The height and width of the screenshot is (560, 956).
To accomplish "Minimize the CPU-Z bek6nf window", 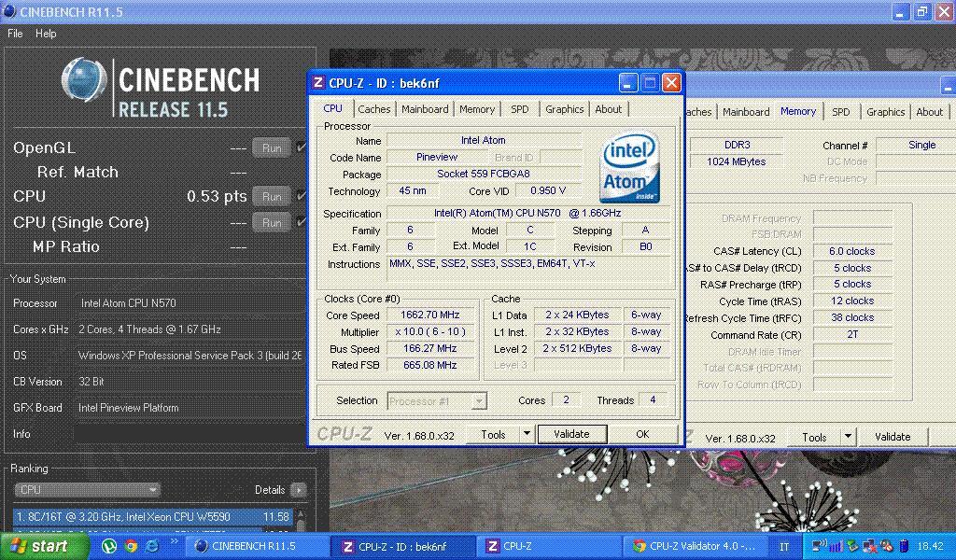I will tap(628, 82).
